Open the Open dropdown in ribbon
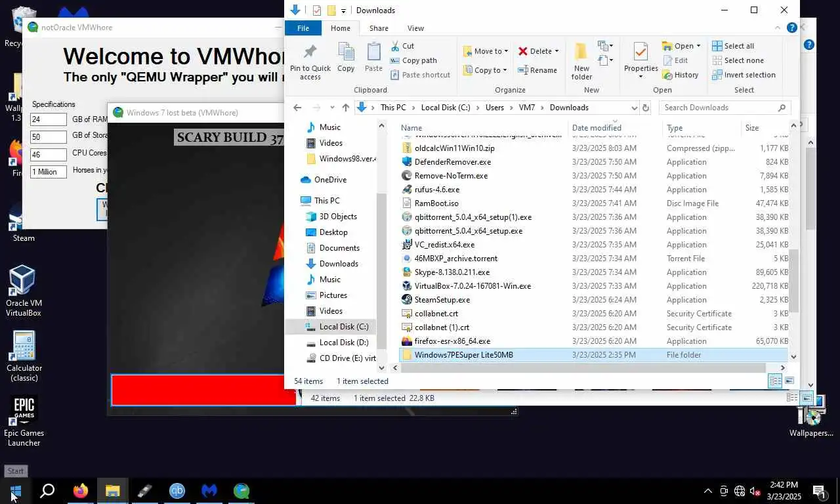The height and width of the screenshot is (504, 840). tap(681, 46)
